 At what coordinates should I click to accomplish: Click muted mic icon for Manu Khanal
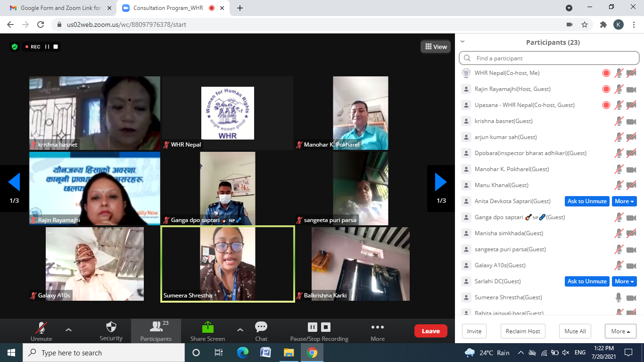(x=619, y=185)
